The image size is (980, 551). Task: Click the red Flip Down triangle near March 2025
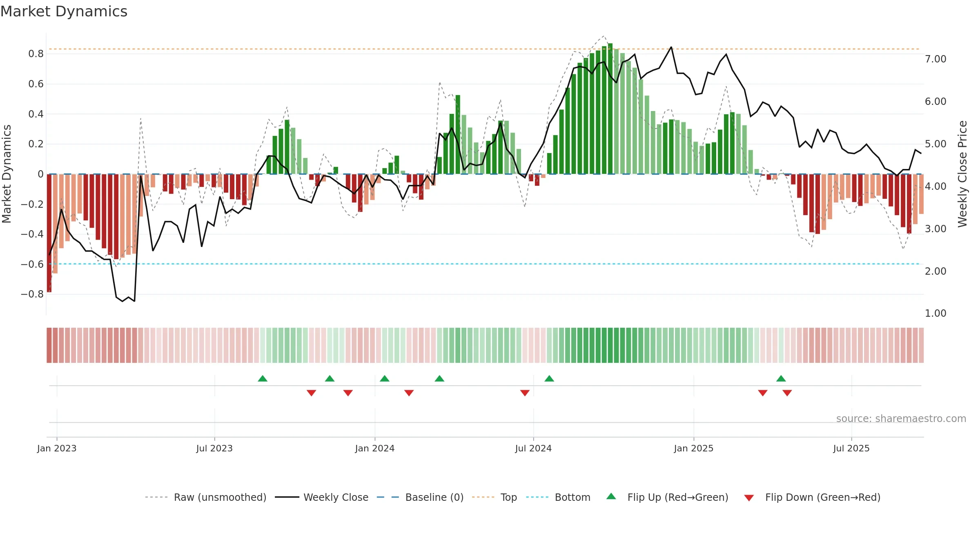[763, 393]
